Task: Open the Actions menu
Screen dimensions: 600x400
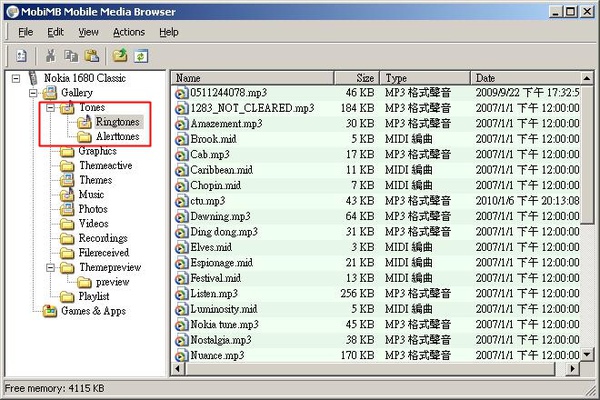Action: point(129,32)
